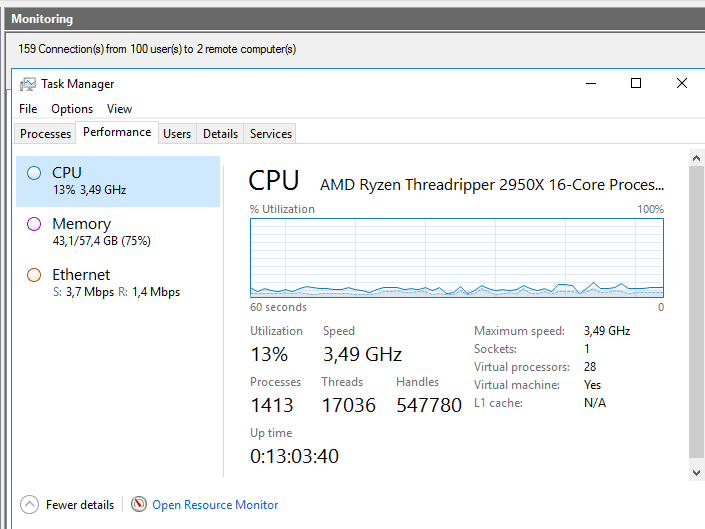The image size is (705, 529).
Task: Open the View menu
Action: click(x=119, y=109)
